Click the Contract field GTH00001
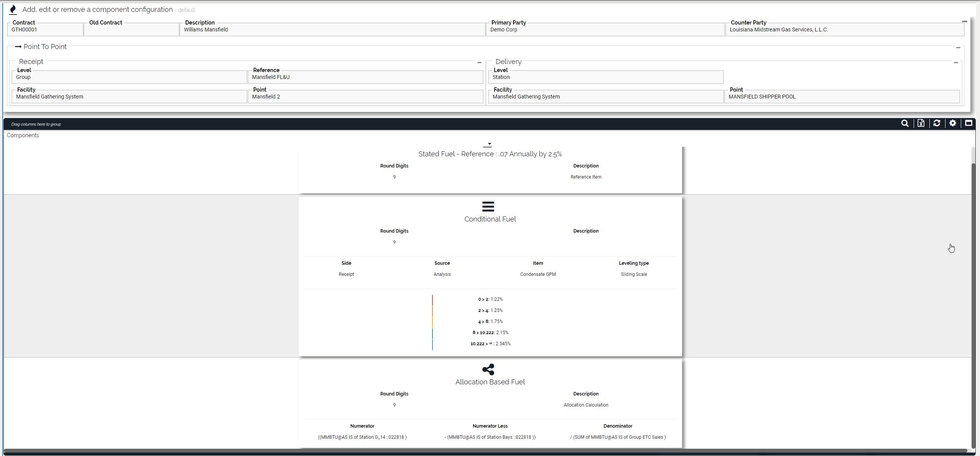This screenshot has width=980, height=456. [x=45, y=30]
